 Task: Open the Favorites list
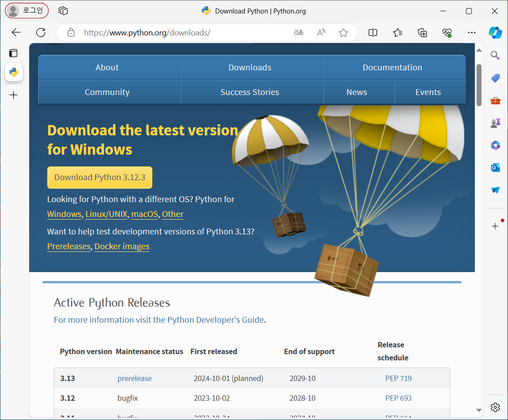pos(398,32)
